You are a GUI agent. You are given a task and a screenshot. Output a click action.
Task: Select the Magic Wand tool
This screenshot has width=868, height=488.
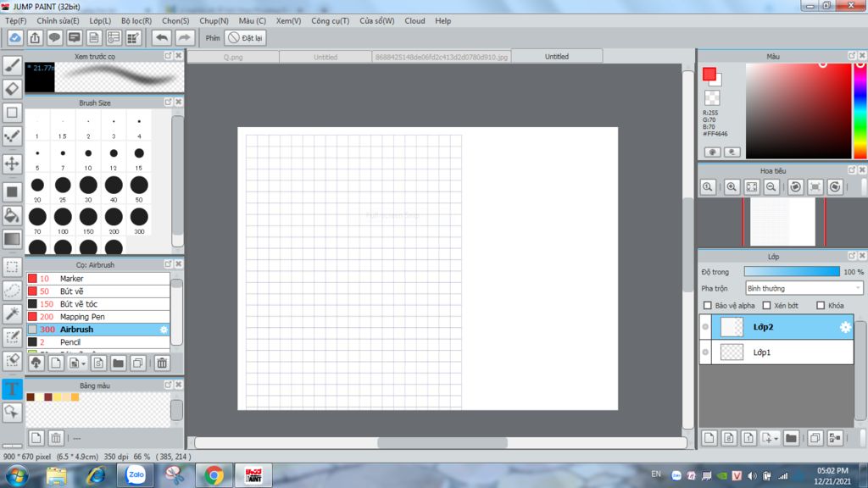click(12, 313)
